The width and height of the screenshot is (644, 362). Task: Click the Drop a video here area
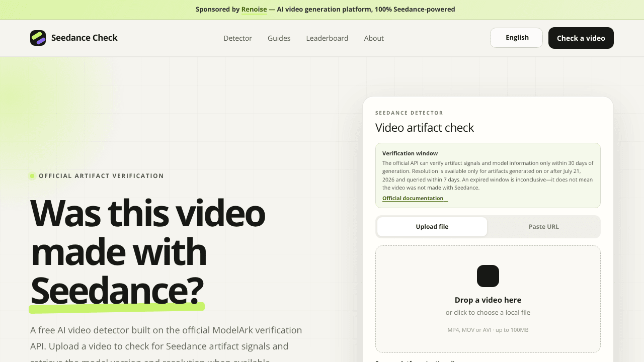[x=488, y=299]
